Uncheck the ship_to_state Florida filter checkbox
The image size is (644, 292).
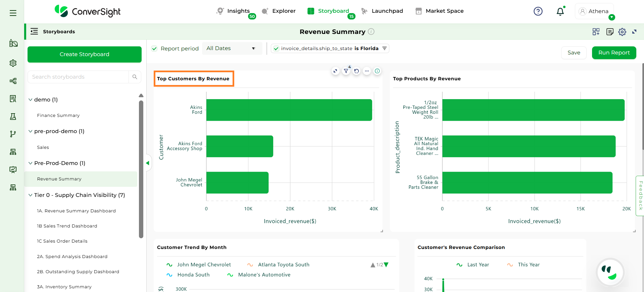point(276,49)
